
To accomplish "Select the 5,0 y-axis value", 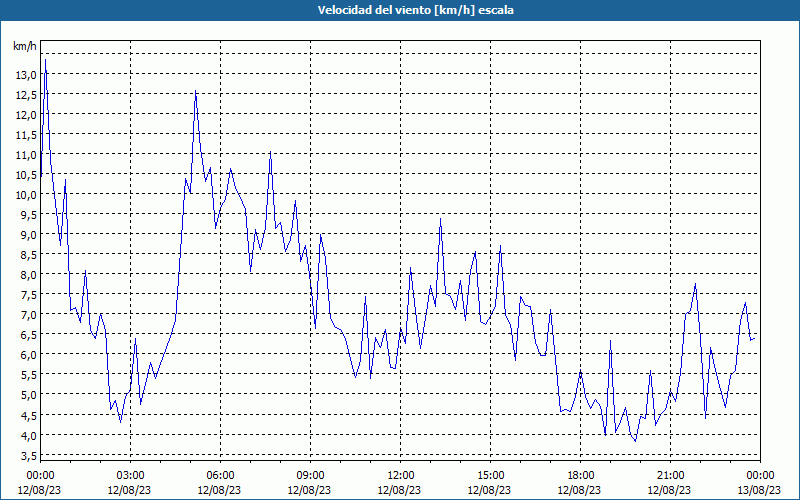I will click(x=28, y=394).
